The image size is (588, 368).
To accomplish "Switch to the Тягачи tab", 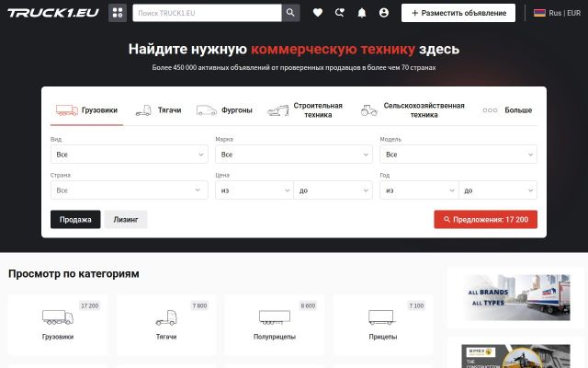I will click(x=158, y=110).
